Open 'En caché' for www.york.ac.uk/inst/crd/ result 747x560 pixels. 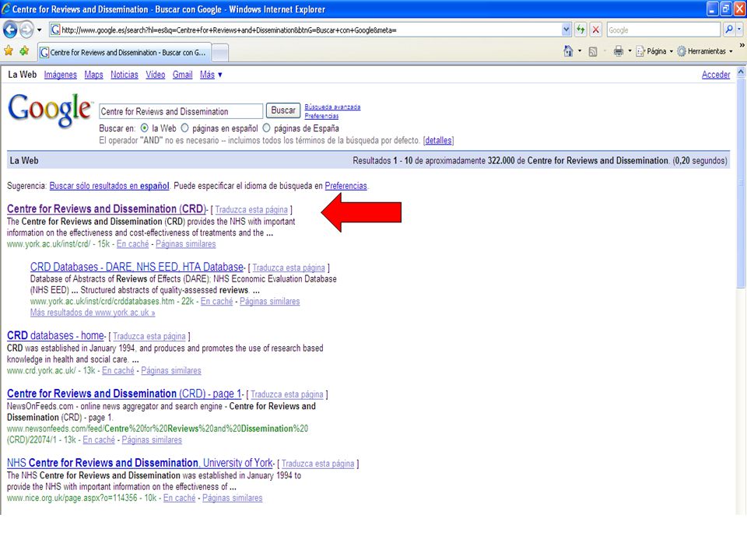[x=132, y=243]
